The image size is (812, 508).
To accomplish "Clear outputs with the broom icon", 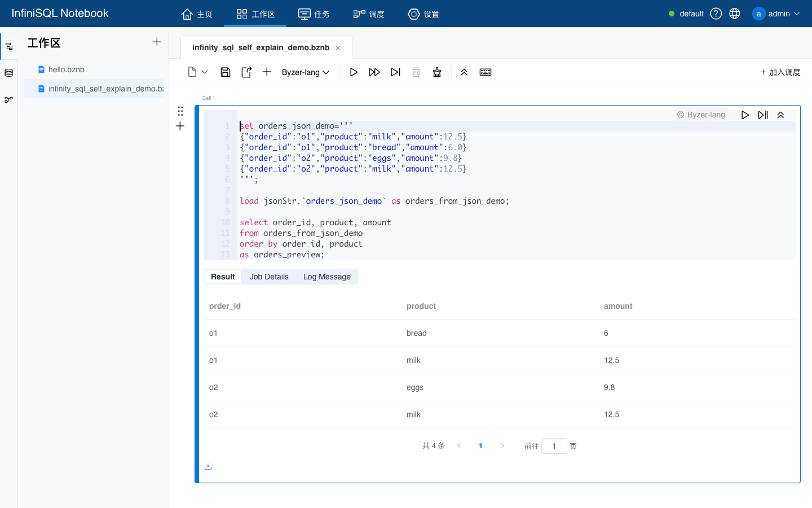I will [x=437, y=72].
